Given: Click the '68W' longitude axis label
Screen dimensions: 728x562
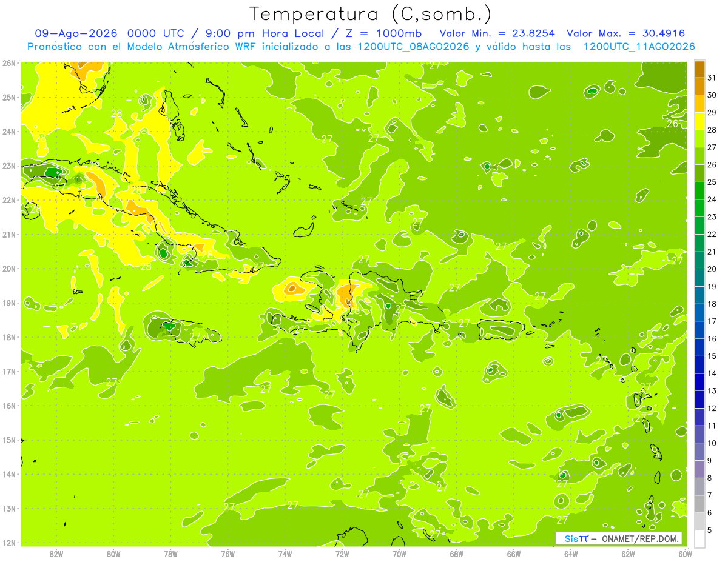Looking at the screenshot, I should 457,554.
